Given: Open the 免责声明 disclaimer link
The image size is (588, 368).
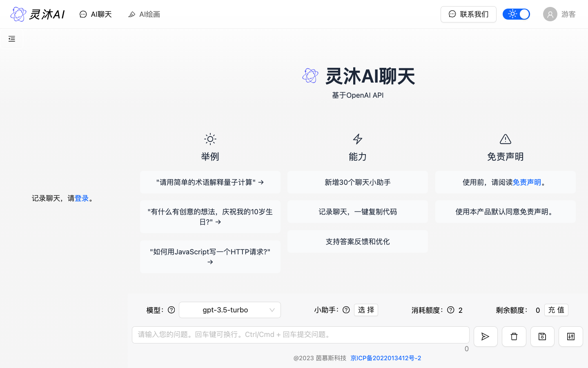Looking at the screenshot, I should (x=527, y=182).
